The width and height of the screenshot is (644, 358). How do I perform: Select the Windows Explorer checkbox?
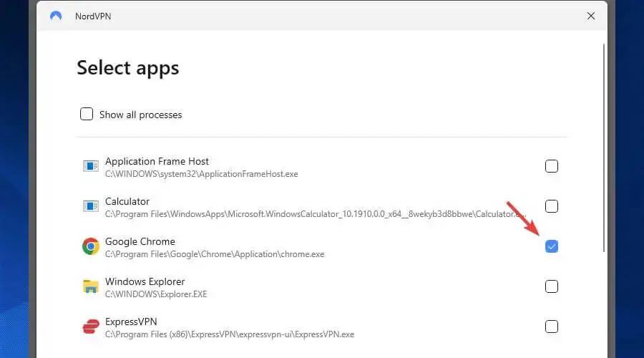click(552, 286)
